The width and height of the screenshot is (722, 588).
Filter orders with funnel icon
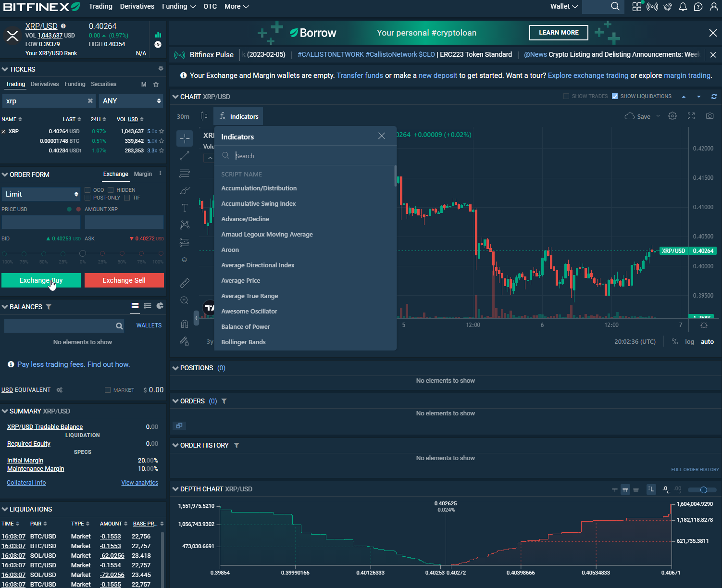[224, 401]
